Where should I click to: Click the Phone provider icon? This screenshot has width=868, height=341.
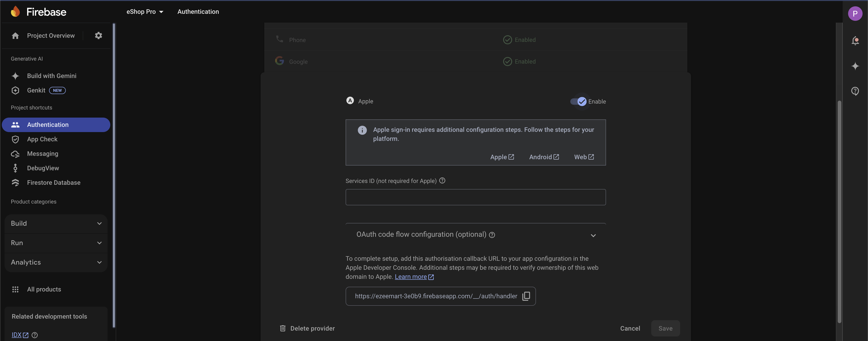point(279,39)
